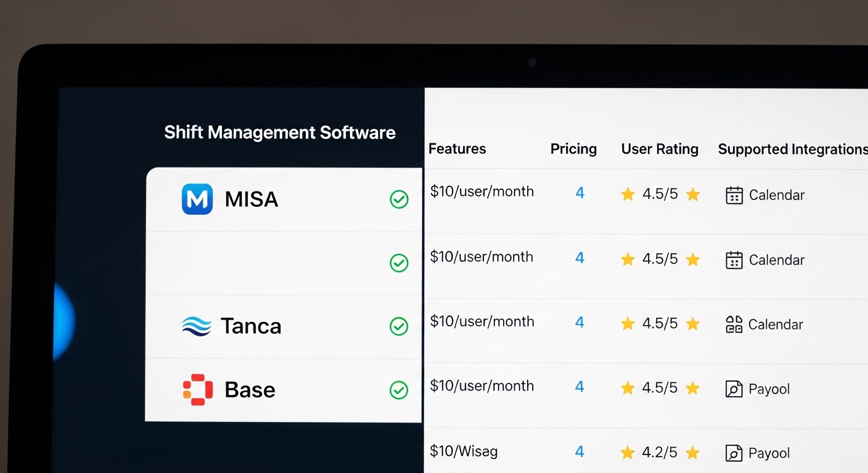Toggle the green checkmark beside MISA
This screenshot has height=473, width=868.
pos(399,200)
